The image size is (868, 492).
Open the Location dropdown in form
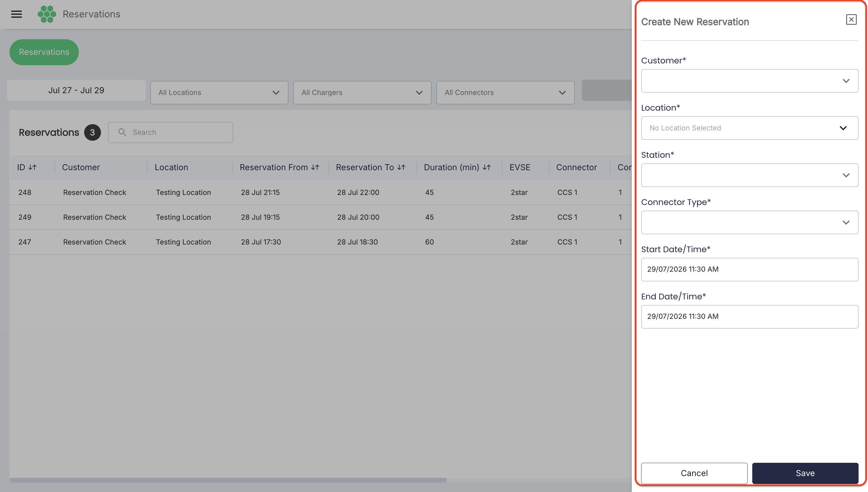pyautogui.click(x=749, y=128)
